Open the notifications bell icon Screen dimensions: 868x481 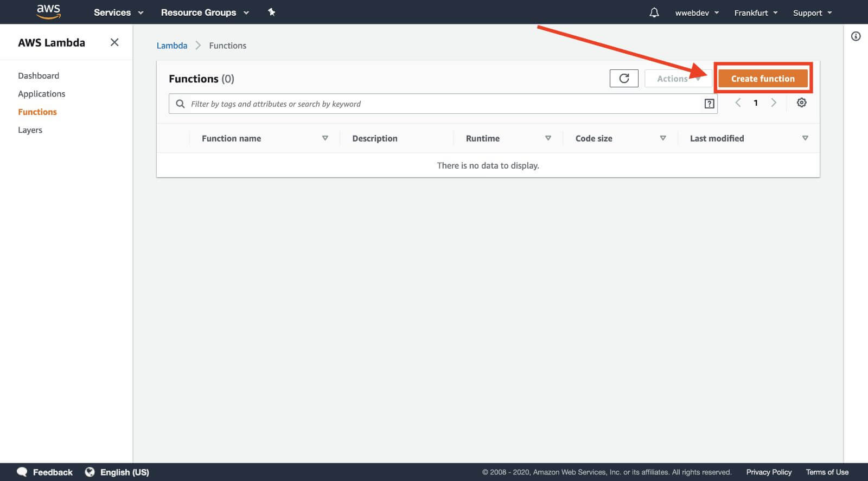coord(654,12)
